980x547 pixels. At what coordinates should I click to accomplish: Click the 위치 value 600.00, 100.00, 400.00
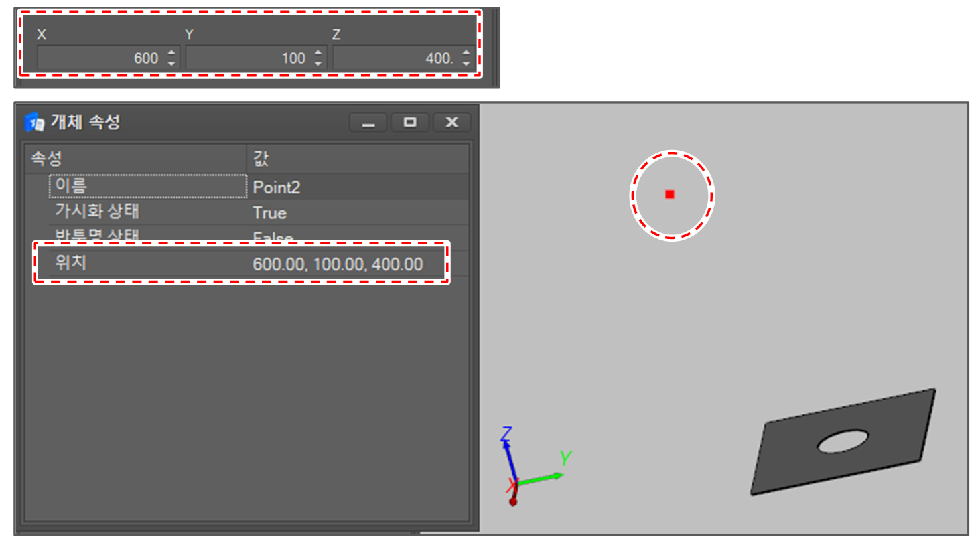coord(338,264)
